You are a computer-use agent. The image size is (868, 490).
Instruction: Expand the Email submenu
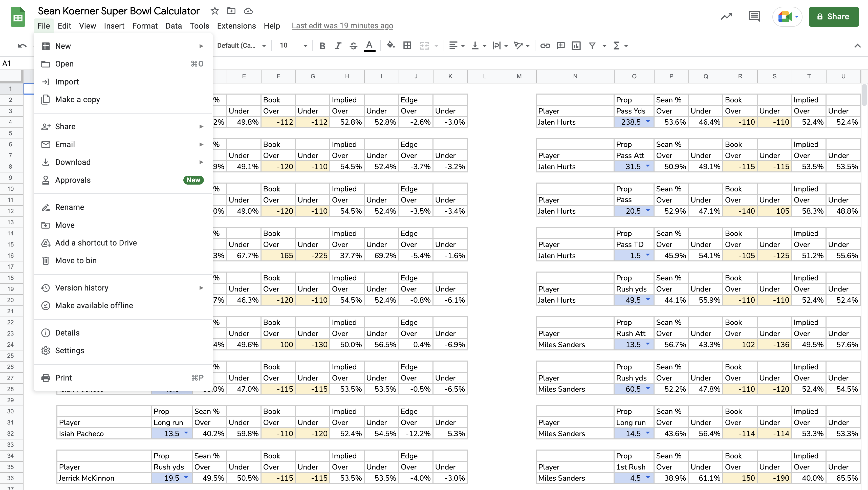click(123, 144)
